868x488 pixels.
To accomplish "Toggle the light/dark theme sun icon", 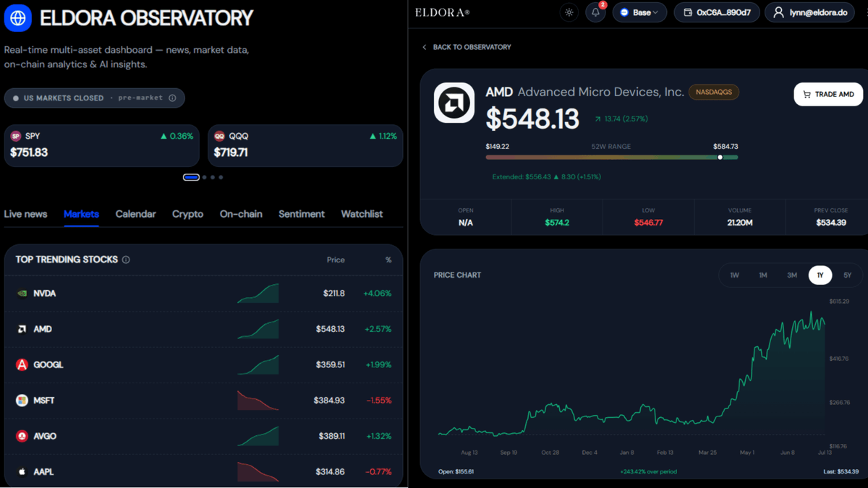I will click(x=569, y=12).
